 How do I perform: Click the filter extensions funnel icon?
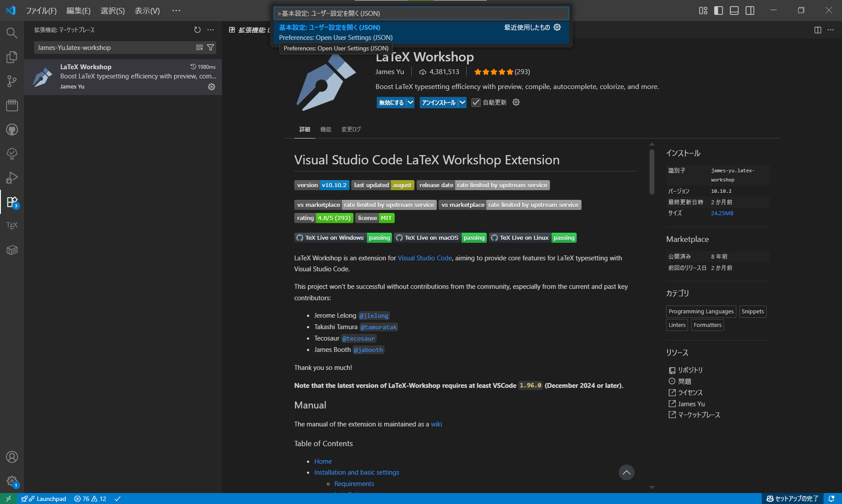coord(211,47)
